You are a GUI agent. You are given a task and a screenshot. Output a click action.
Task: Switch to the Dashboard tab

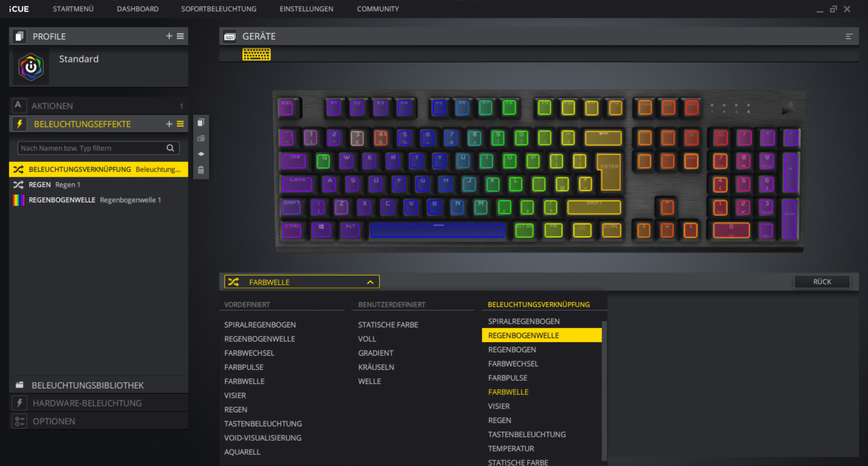tap(137, 9)
